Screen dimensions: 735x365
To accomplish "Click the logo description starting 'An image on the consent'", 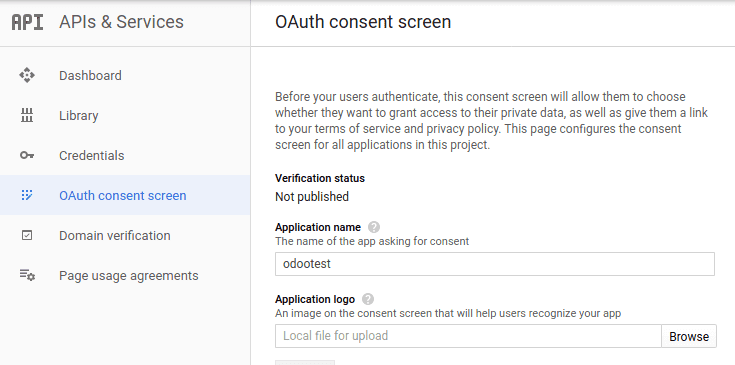I will pyautogui.click(x=448, y=313).
